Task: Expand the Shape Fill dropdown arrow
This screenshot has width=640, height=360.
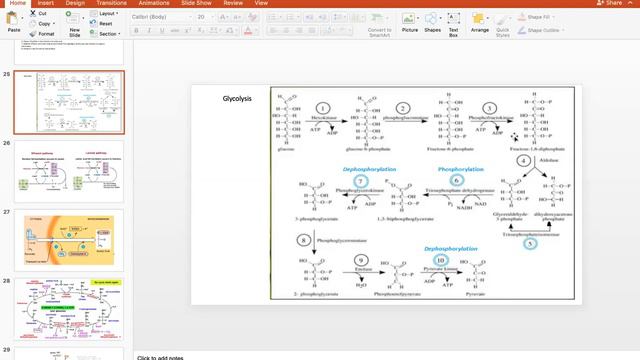Action: tap(553, 17)
